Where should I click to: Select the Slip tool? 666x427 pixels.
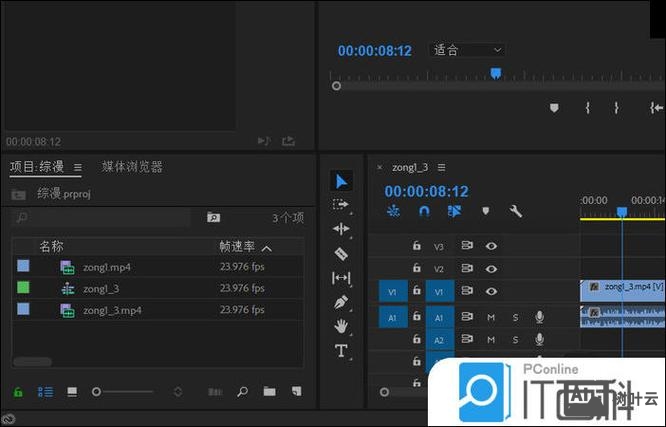[x=341, y=278]
